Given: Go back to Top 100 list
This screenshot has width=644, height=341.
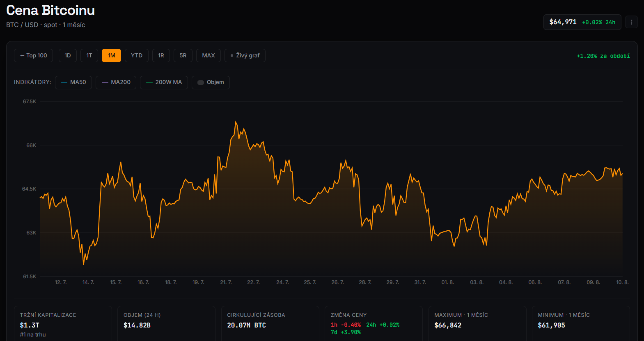Looking at the screenshot, I should [33, 56].
